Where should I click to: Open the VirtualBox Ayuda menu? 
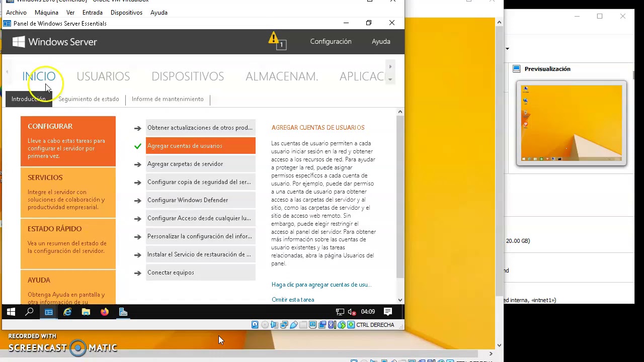click(159, 13)
